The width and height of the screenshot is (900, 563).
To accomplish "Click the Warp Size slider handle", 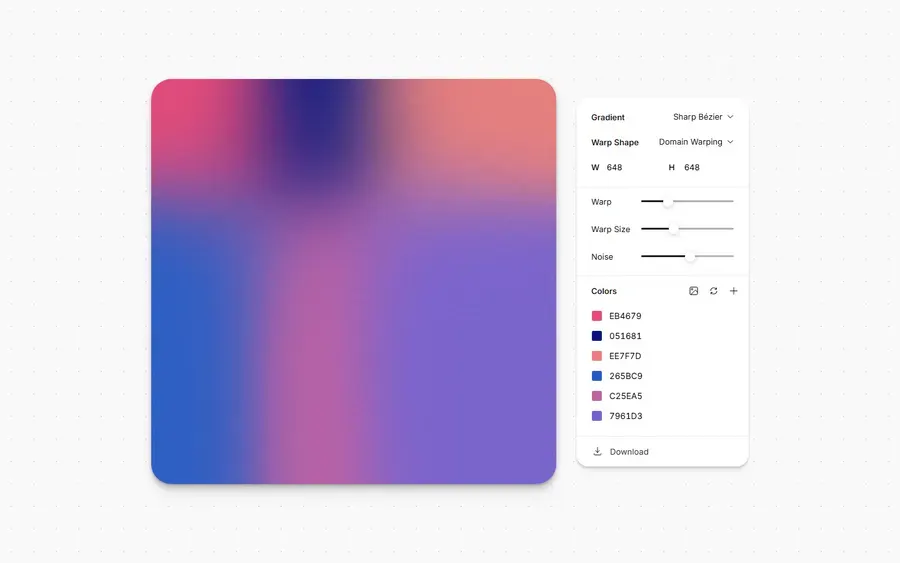I will point(674,229).
